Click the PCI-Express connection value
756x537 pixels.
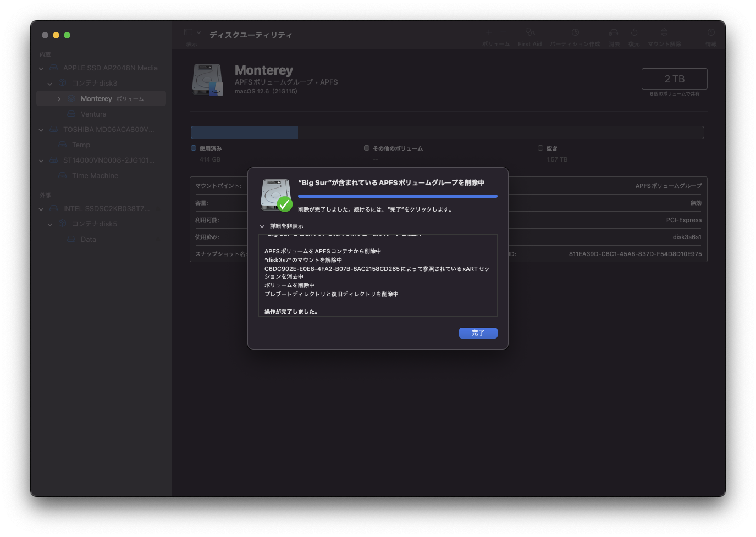(684, 220)
